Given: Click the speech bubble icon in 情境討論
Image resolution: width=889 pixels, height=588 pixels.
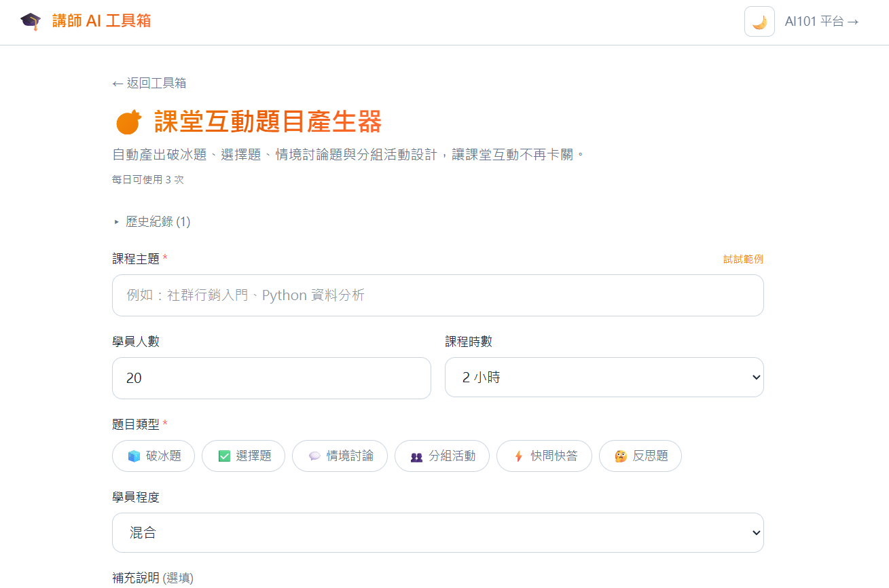Looking at the screenshot, I should click(x=314, y=456).
